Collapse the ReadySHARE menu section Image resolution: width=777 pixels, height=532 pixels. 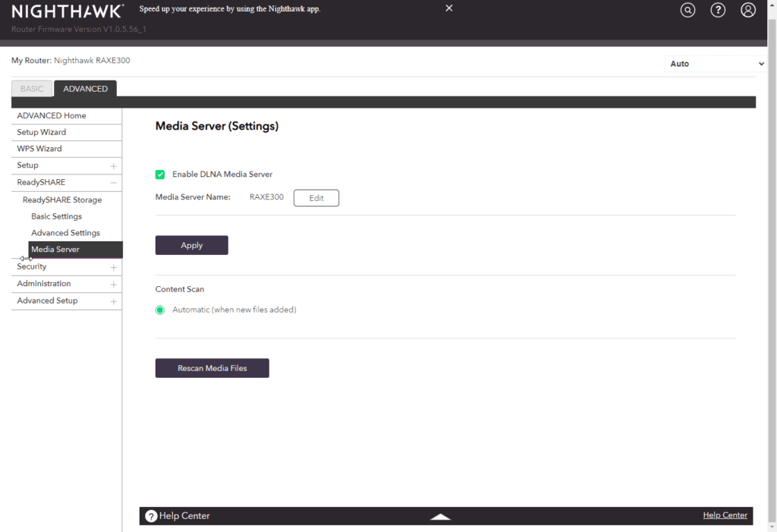pos(113,182)
